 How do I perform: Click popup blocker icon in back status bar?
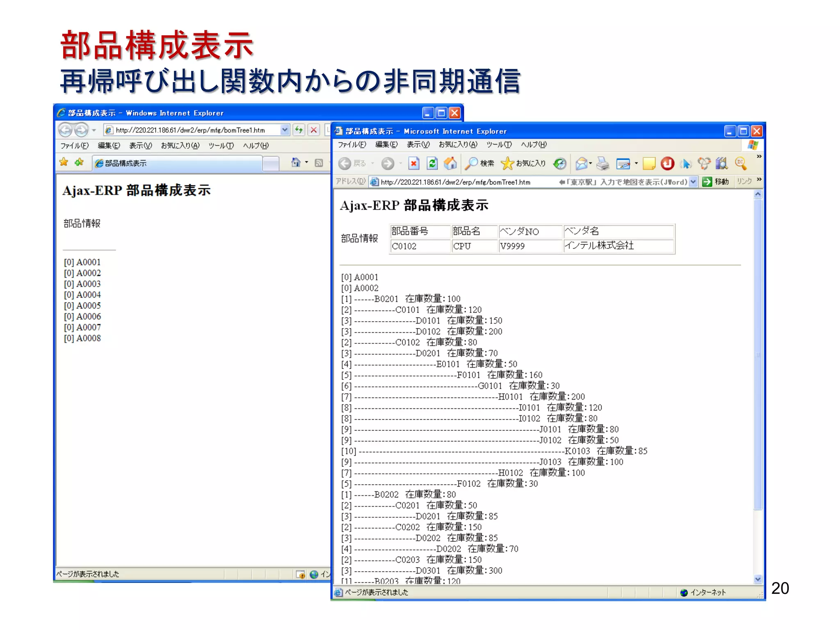pyautogui.click(x=301, y=574)
